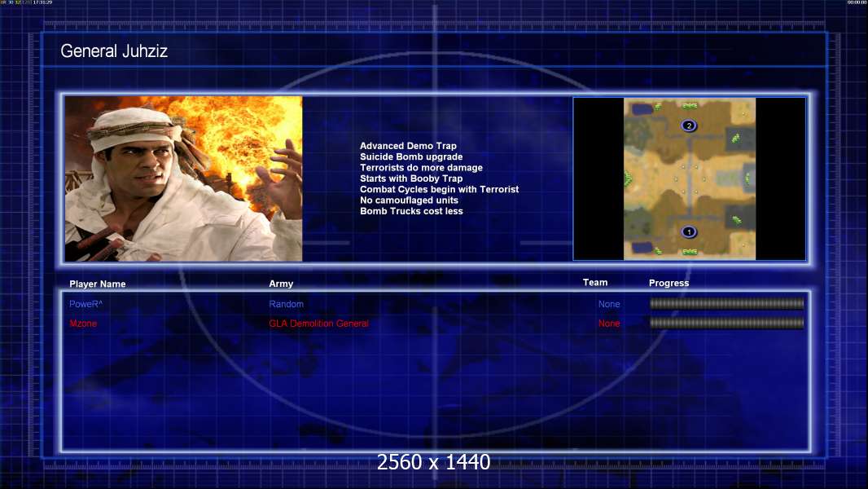Click the PoweR^ loading progress bar
Screen dimensions: 868x489
click(x=727, y=303)
